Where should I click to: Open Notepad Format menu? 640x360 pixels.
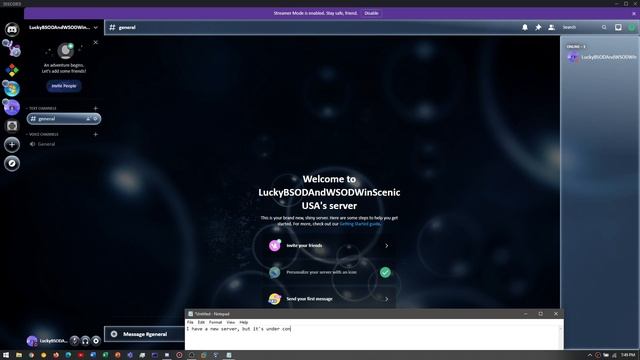(216, 322)
